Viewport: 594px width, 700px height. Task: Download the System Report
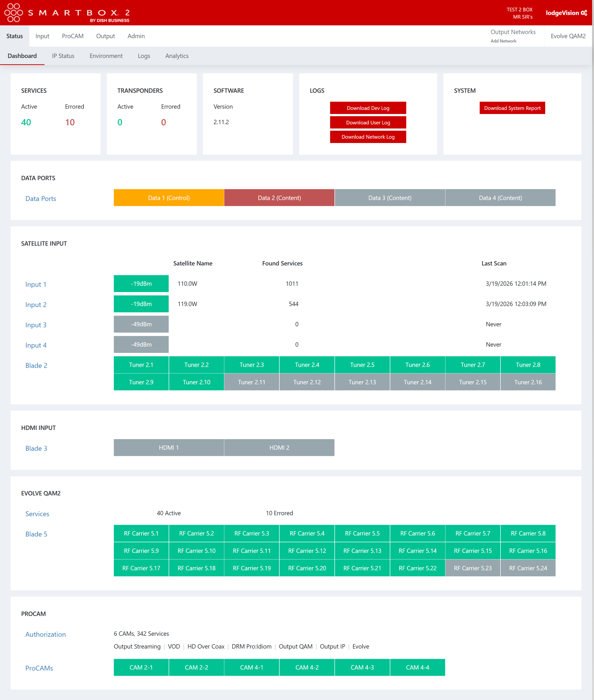(x=512, y=108)
